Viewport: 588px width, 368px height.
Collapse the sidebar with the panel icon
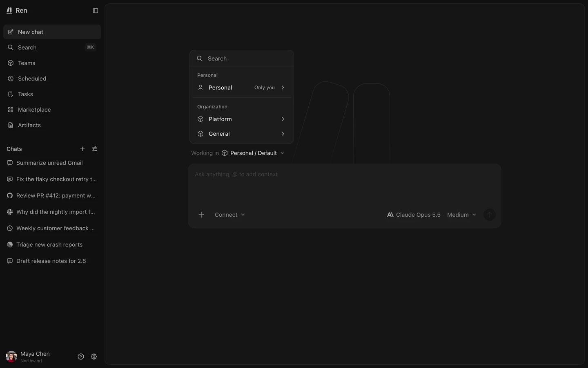[x=96, y=11]
